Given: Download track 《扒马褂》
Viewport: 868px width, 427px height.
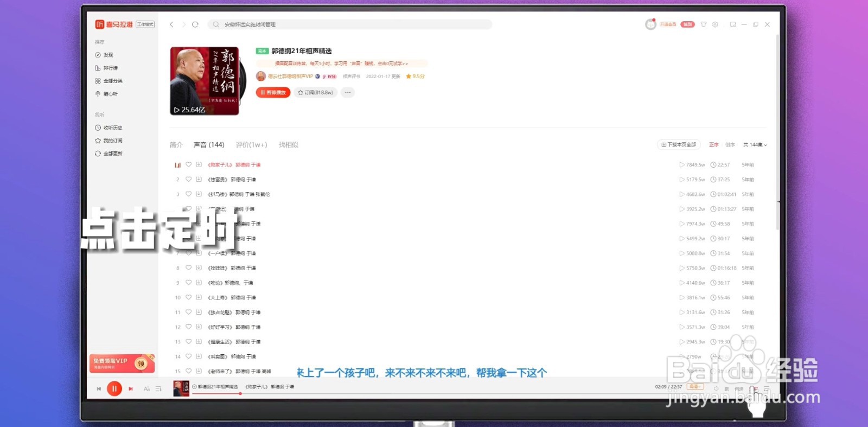Looking at the screenshot, I should coord(199,194).
